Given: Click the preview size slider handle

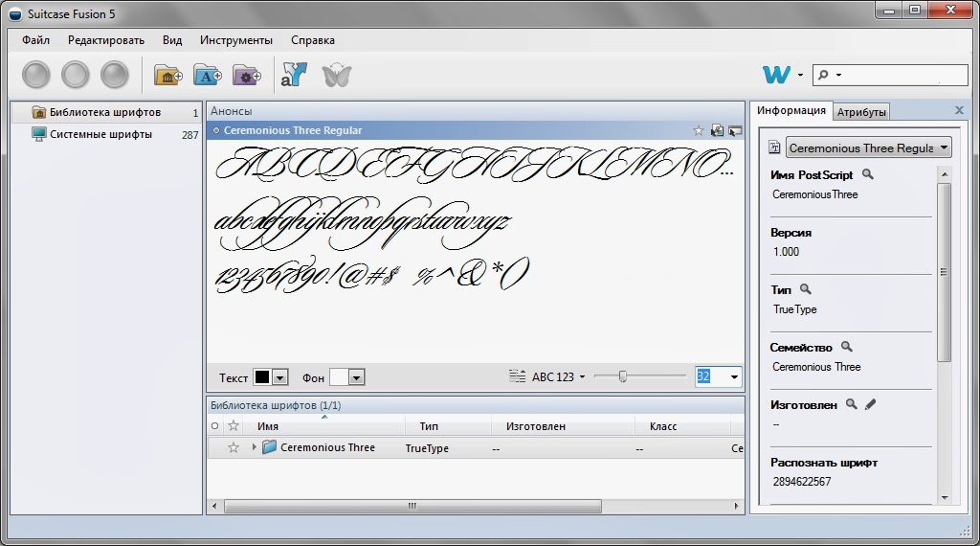Looking at the screenshot, I should tap(622, 375).
